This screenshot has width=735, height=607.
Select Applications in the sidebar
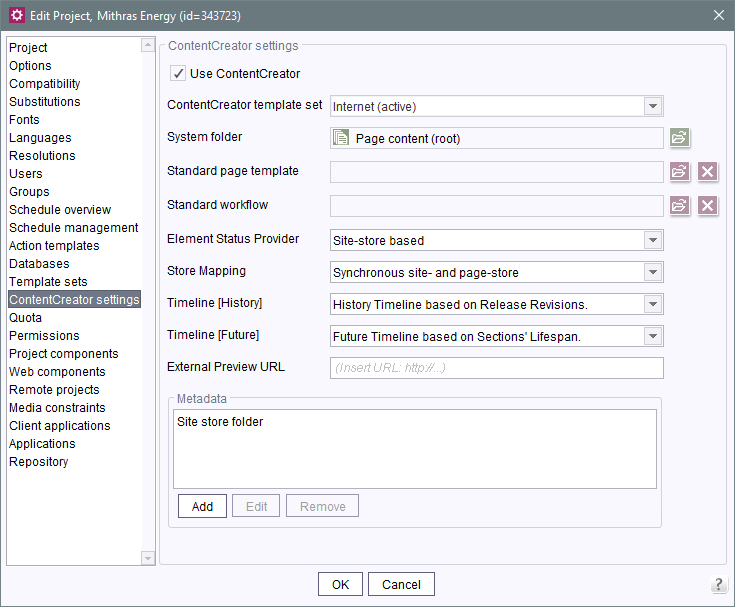tap(42, 443)
